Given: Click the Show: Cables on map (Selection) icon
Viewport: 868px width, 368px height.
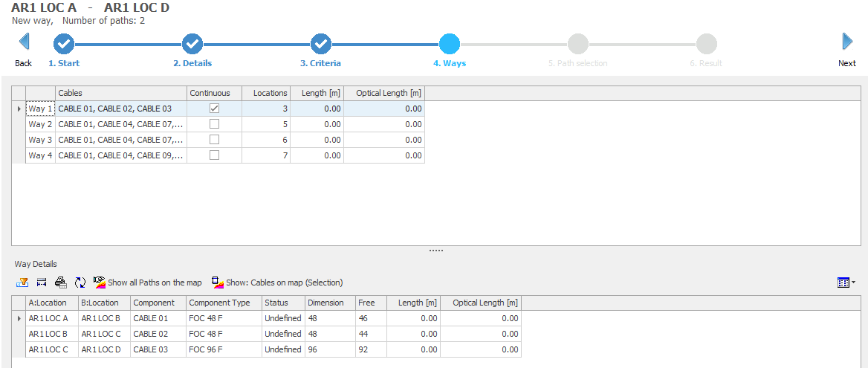Looking at the screenshot, I should [x=218, y=283].
